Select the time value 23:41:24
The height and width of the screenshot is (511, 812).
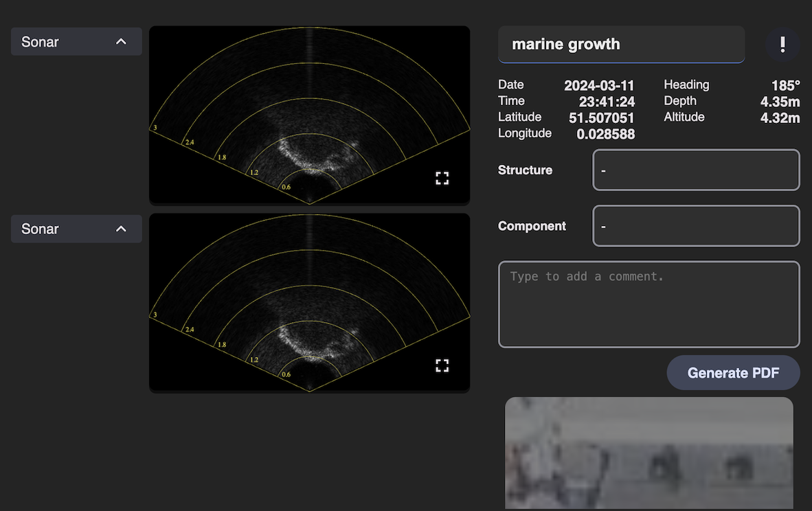pos(607,102)
